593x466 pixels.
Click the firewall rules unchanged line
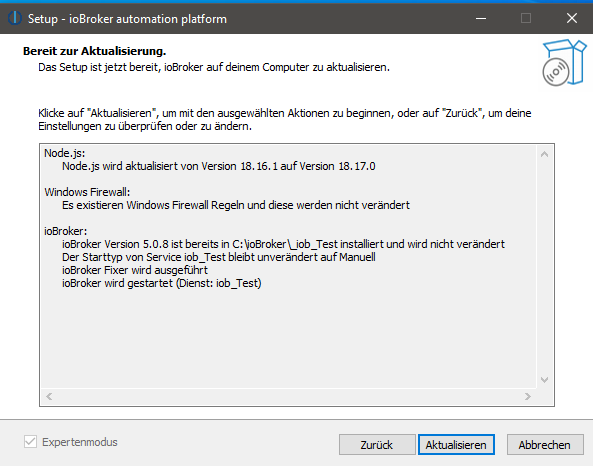click(x=236, y=205)
